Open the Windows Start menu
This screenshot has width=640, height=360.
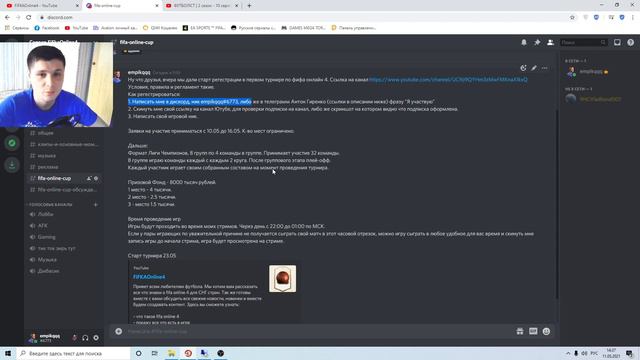point(8,353)
